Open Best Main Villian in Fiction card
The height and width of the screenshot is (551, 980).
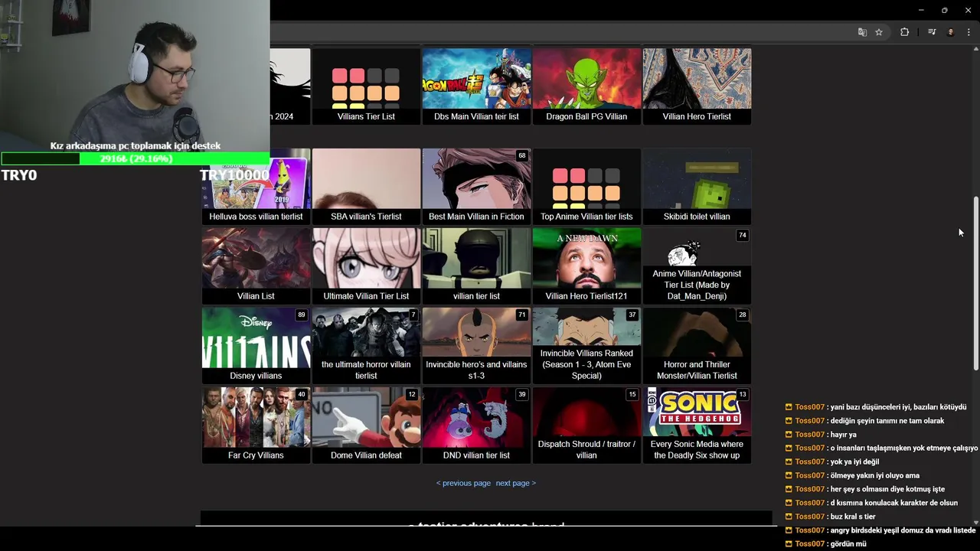coord(476,187)
